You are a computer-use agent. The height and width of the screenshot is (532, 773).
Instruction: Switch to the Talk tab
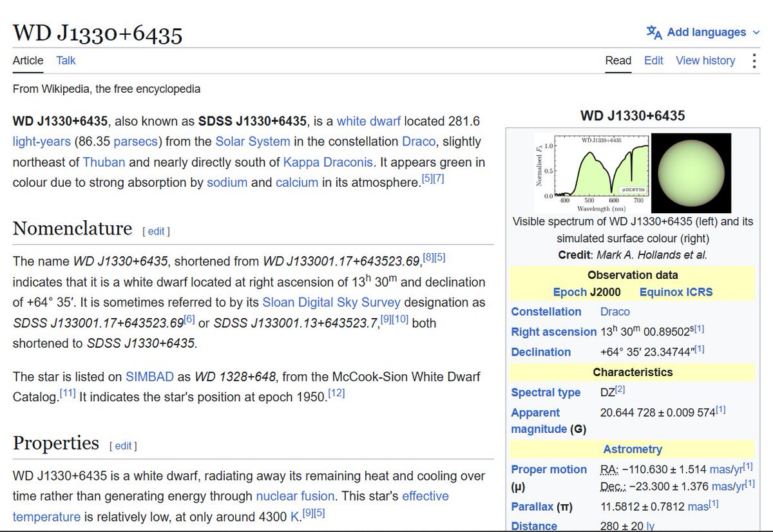point(66,61)
